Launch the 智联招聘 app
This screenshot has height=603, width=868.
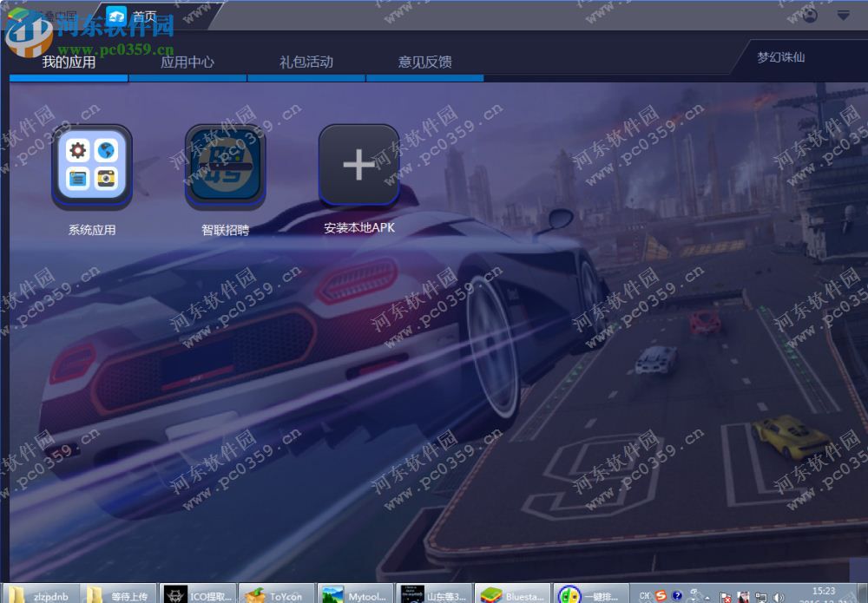[x=224, y=165]
